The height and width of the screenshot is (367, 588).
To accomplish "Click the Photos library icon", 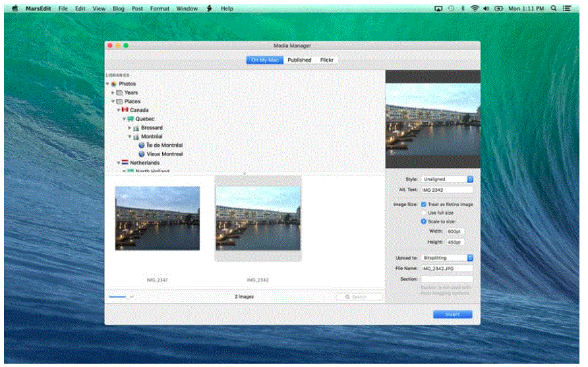I will (x=114, y=84).
